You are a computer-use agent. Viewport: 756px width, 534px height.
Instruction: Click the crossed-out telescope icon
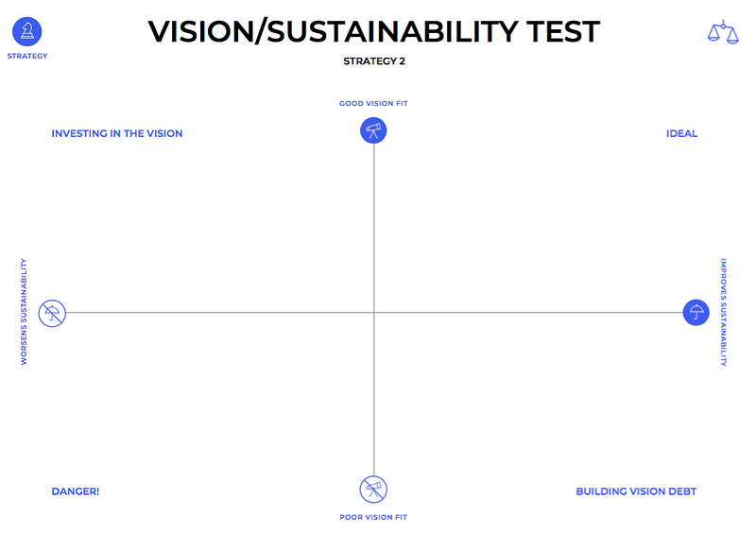[x=373, y=490]
